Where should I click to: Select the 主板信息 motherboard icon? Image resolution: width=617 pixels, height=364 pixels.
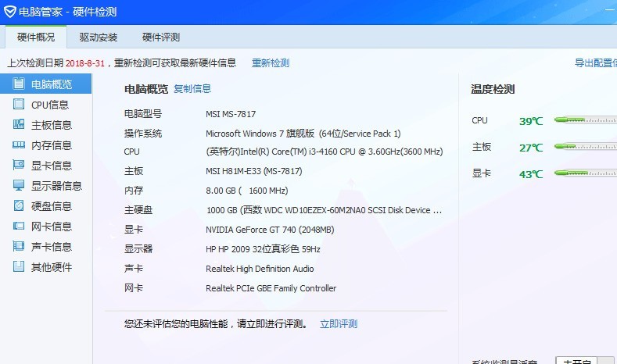19,125
